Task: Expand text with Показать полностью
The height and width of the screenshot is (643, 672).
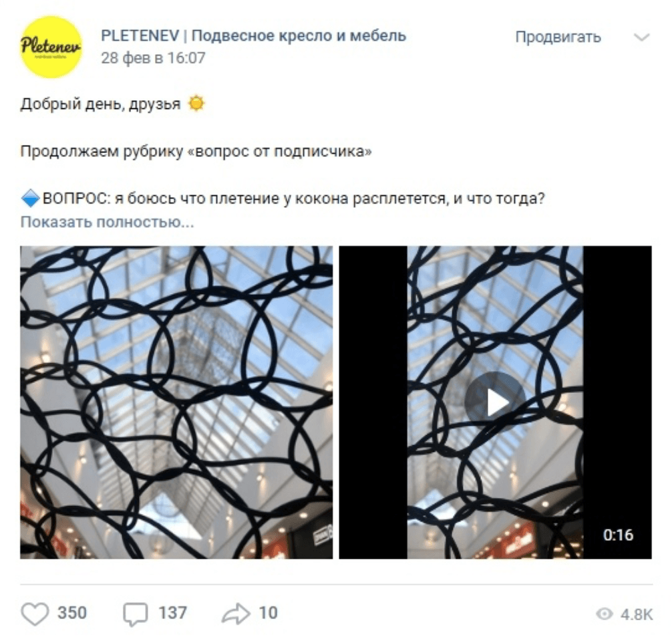Action: [107, 222]
